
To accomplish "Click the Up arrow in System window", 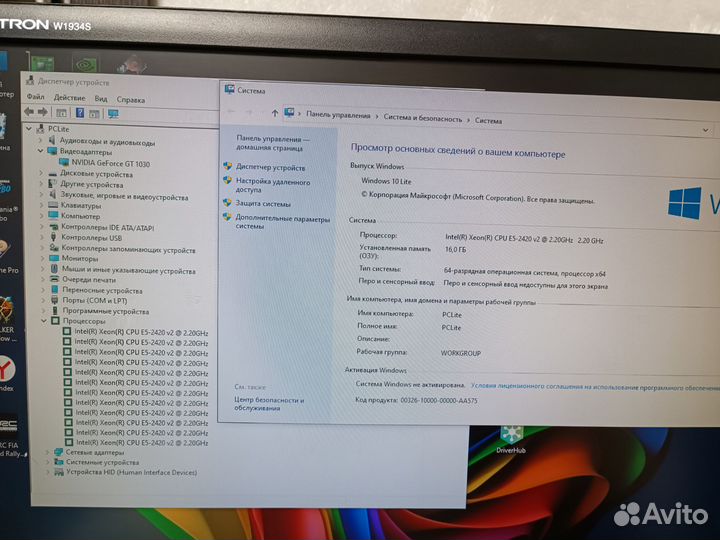I will (x=275, y=113).
